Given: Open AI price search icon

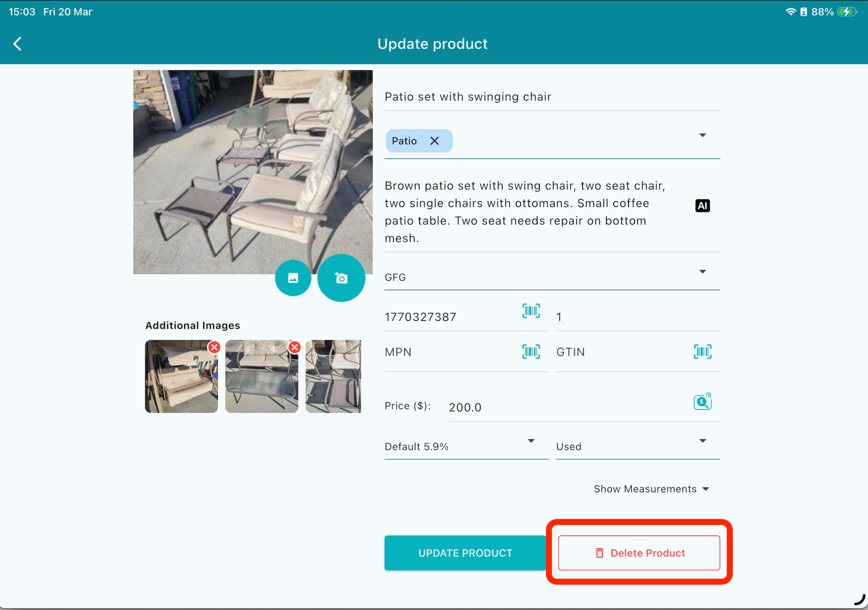Looking at the screenshot, I should [702, 402].
